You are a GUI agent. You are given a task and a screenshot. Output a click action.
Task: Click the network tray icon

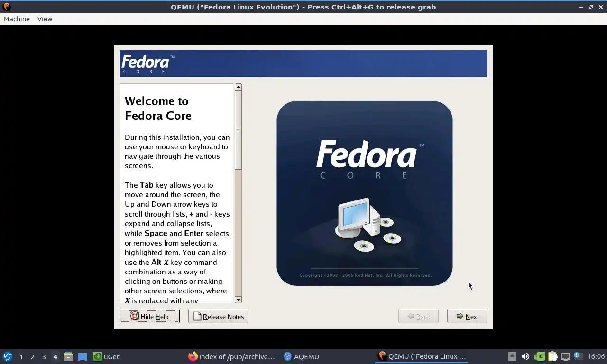[x=565, y=356]
